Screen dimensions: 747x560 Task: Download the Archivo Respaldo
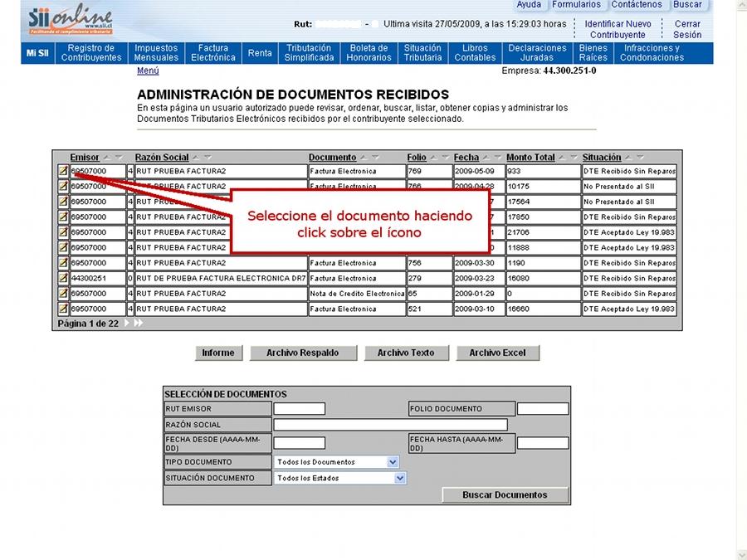302,353
